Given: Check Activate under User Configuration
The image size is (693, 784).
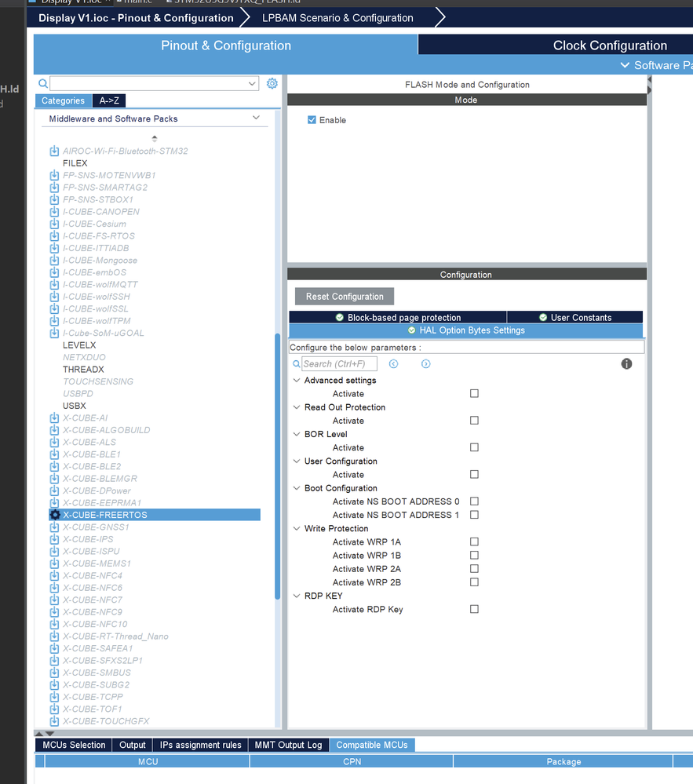Looking at the screenshot, I should (474, 475).
